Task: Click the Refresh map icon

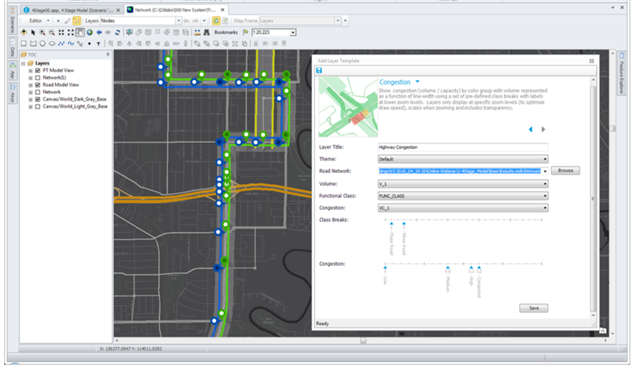Action: [x=118, y=32]
